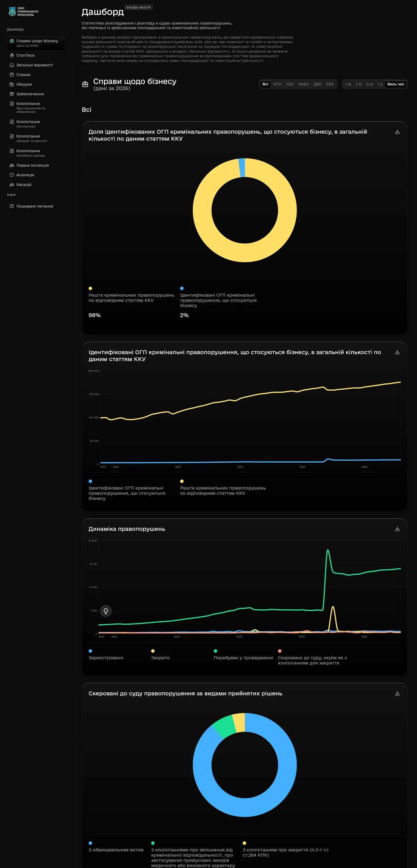Screen dimensions: 417x868
Task: Click the lightbulb hint button on chart
Action: pos(106,611)
